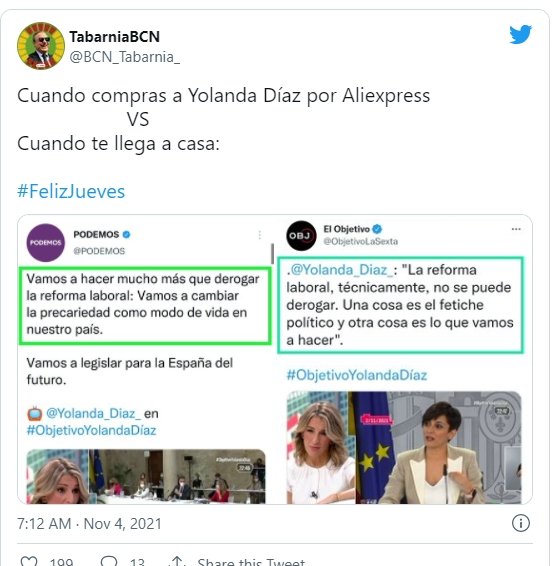557x566 pixels.
Task: Click the PODEMOS verified badge
Action: [126, 235]
